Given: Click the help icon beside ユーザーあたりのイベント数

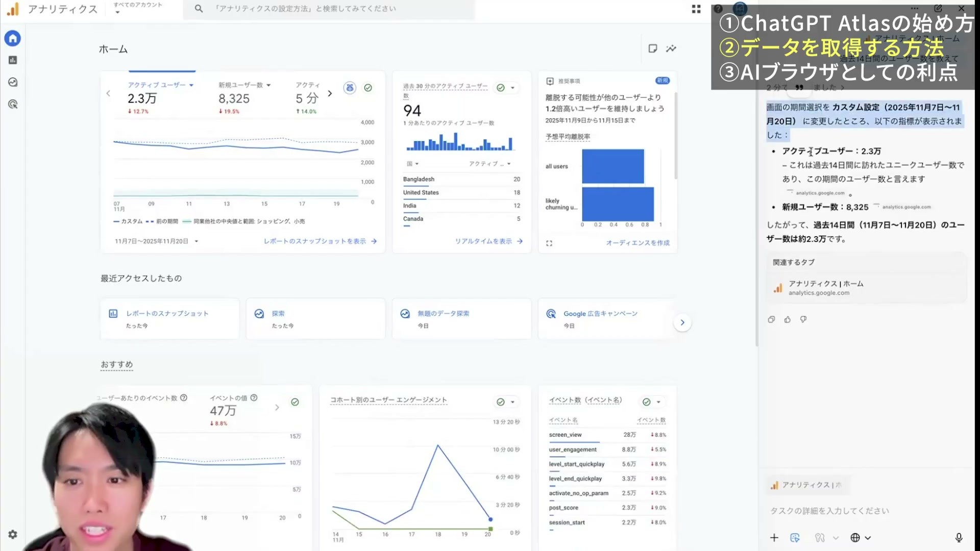Looking at the screenshot, I should 184,398.
